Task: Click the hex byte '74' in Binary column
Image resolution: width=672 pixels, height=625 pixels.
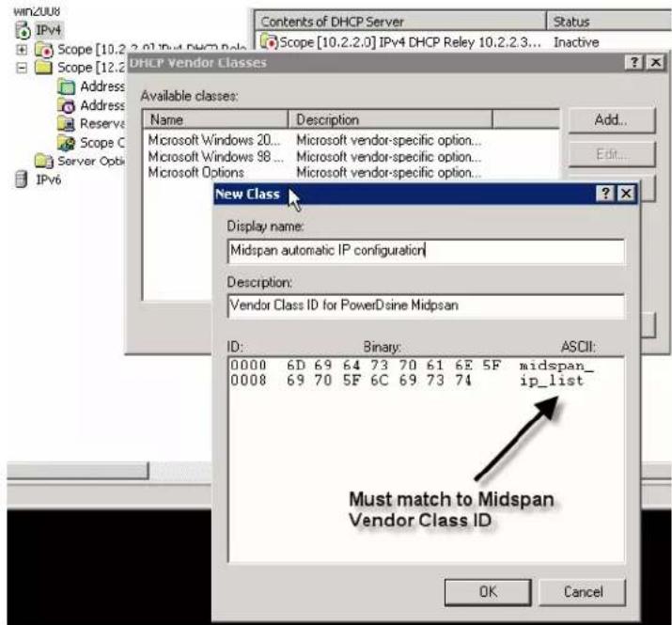Action: point(463,380)
